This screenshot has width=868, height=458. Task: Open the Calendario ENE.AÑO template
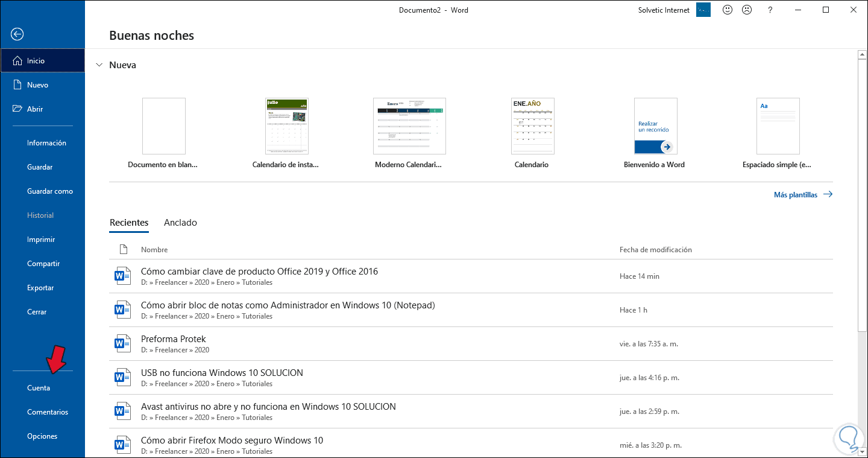(532, 127)
